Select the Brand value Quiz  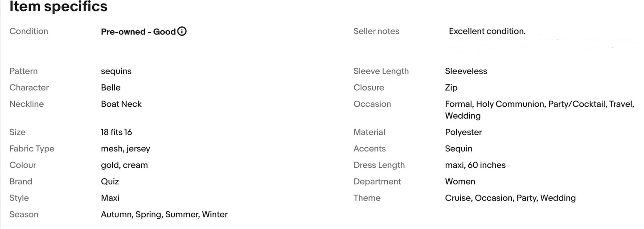pos(110,181)
